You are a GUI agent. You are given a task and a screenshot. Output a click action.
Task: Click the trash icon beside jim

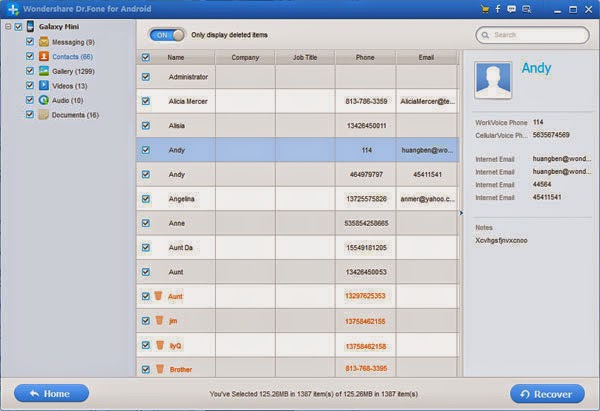pyautogui.click(x=160, y=320)
